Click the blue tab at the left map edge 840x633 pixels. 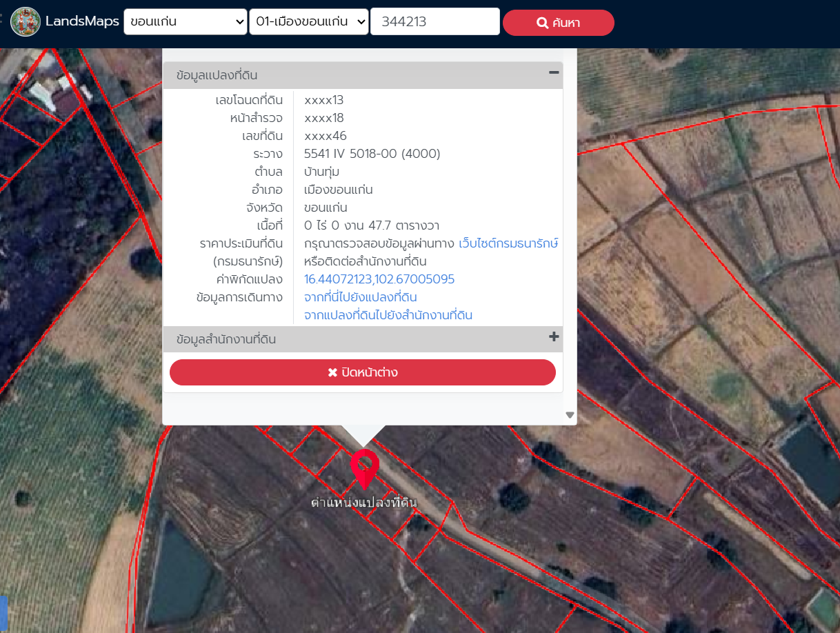tap(3, 614)
